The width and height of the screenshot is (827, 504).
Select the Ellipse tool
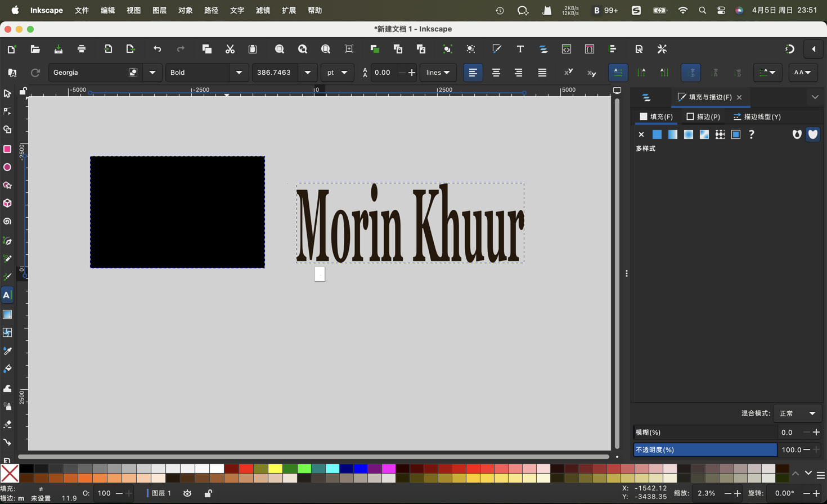click(7, 167)
